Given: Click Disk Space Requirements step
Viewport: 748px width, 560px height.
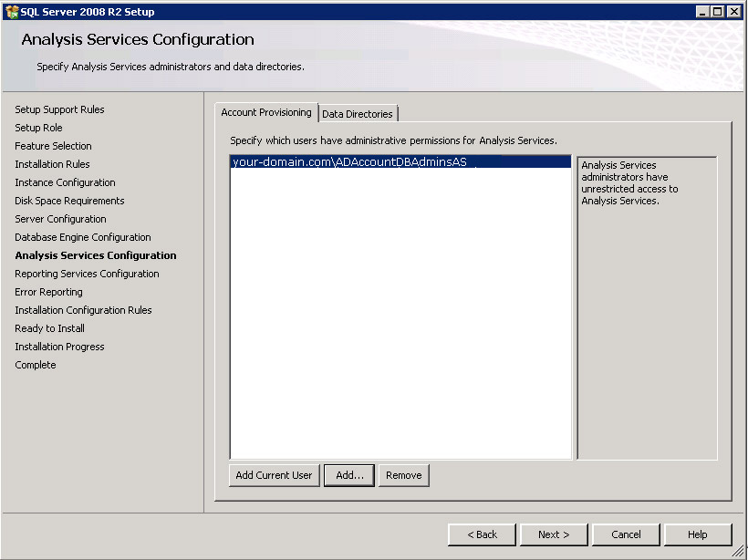Looking at the screenshot, I should click(x=69, y=201).
